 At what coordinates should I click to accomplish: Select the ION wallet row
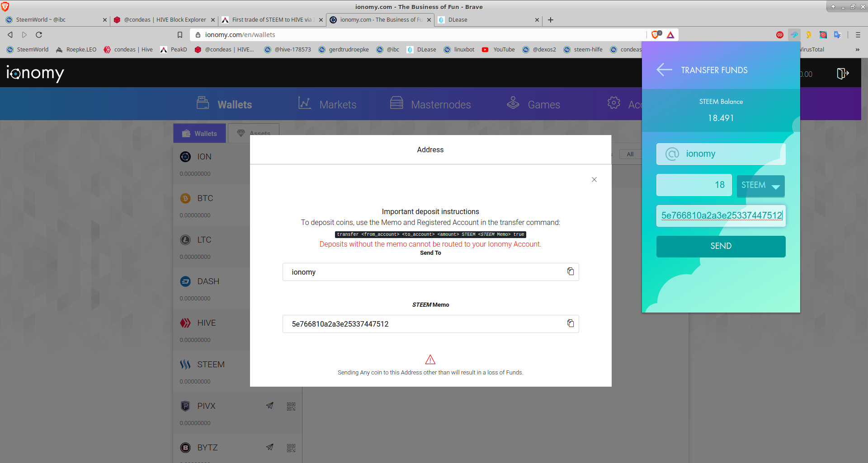pos(212,164)
